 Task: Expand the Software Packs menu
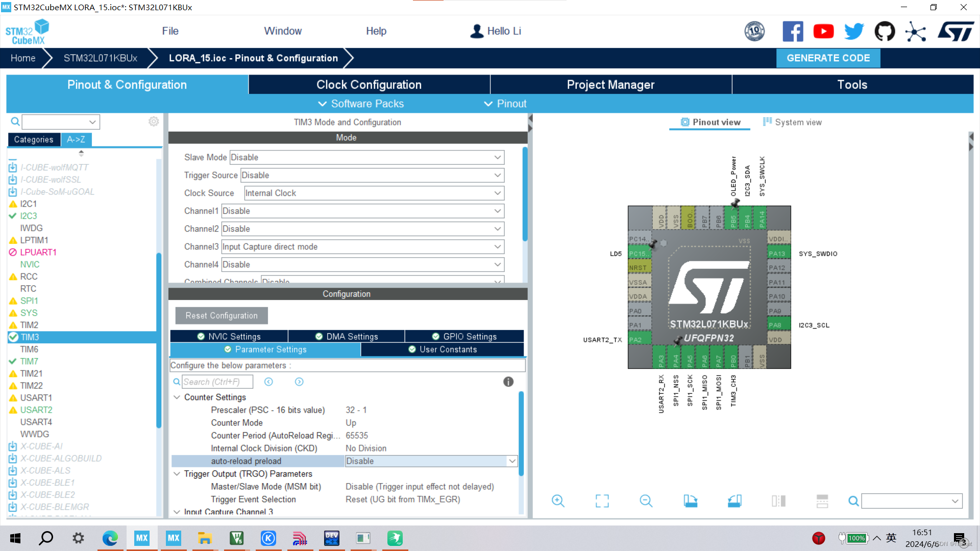(x=361, y=104)
